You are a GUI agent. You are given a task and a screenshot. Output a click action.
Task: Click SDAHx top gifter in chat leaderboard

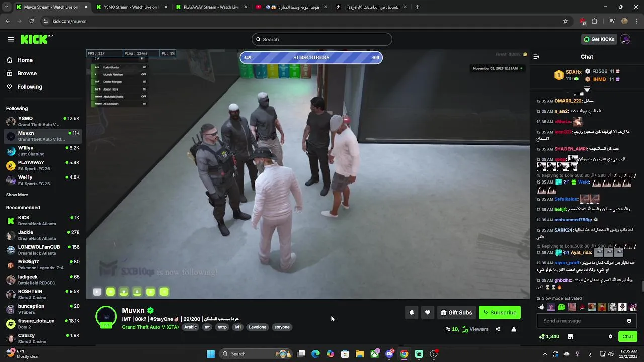coord(569,75)
